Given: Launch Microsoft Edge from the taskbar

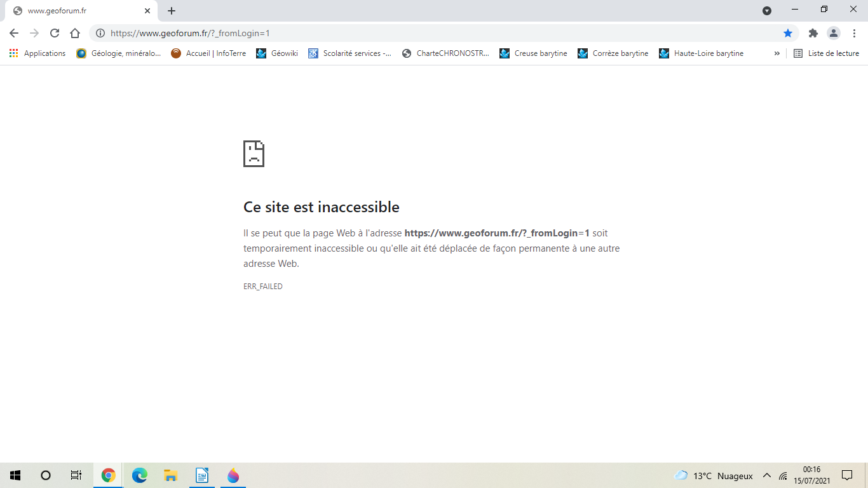Looking at the screenshot, I should coord(139,475).
